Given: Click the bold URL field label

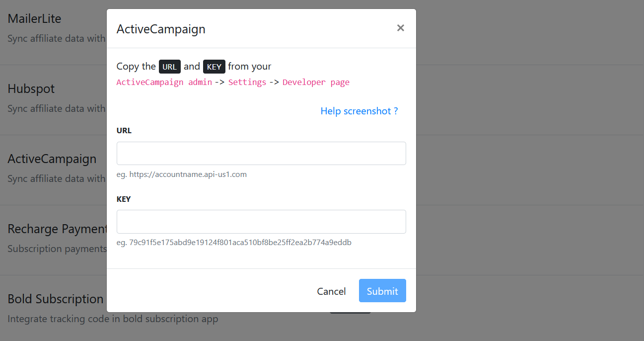Looking at the screenshot, I should coord(124,130).
